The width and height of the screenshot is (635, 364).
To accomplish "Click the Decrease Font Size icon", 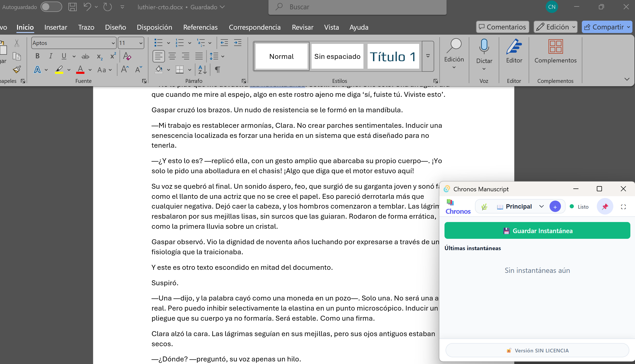I will coord(139,69).
